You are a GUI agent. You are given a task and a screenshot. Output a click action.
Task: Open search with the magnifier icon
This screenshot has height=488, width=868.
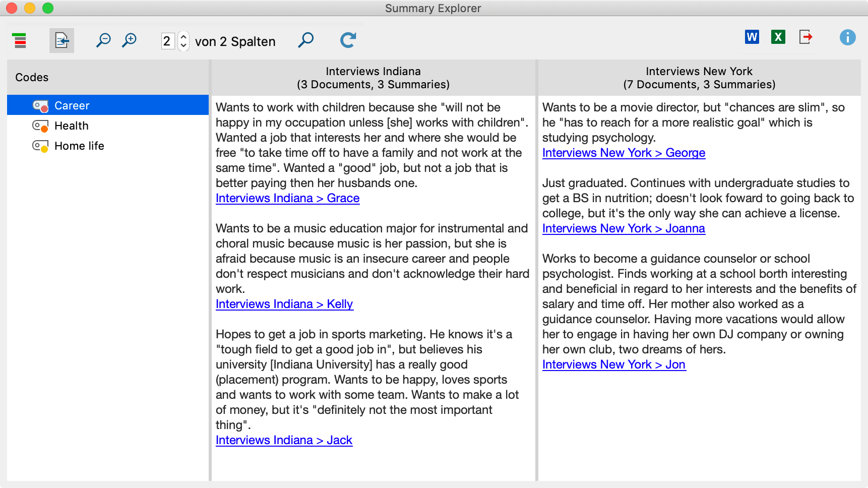point(305,40)
